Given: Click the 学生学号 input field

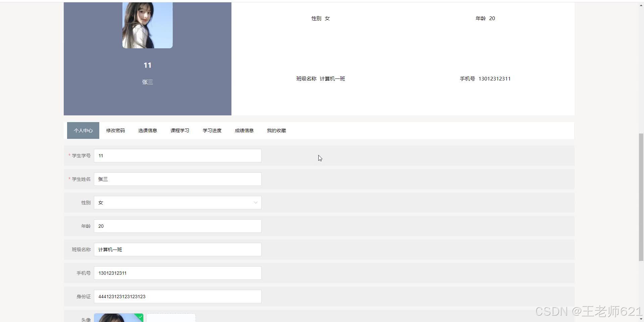Looking at the screenshot, I should [178, 156].
